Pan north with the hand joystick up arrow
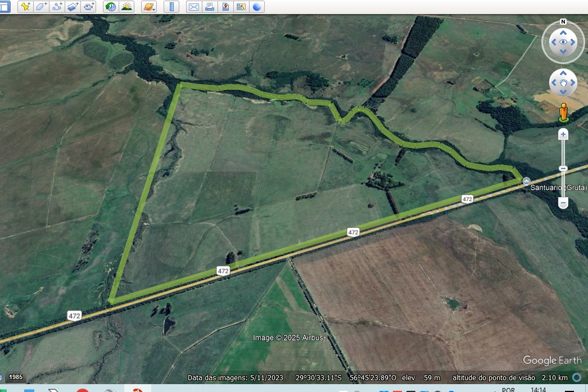This screenshot has height=392, width=588. [x=563, y=73]
